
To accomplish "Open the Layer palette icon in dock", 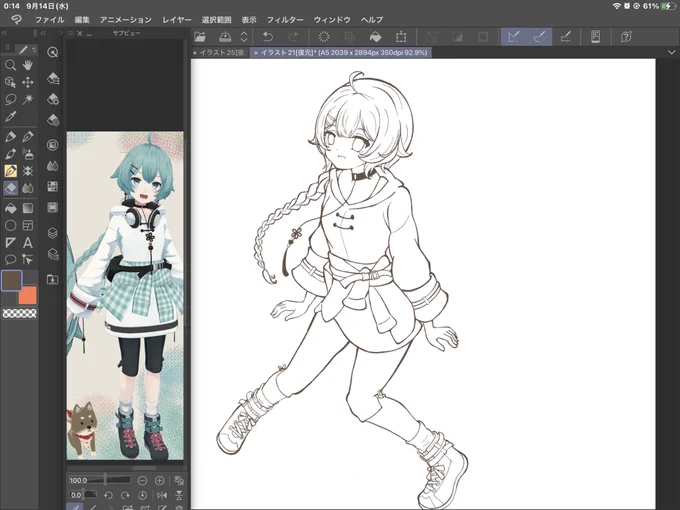I will click(52, 233).
